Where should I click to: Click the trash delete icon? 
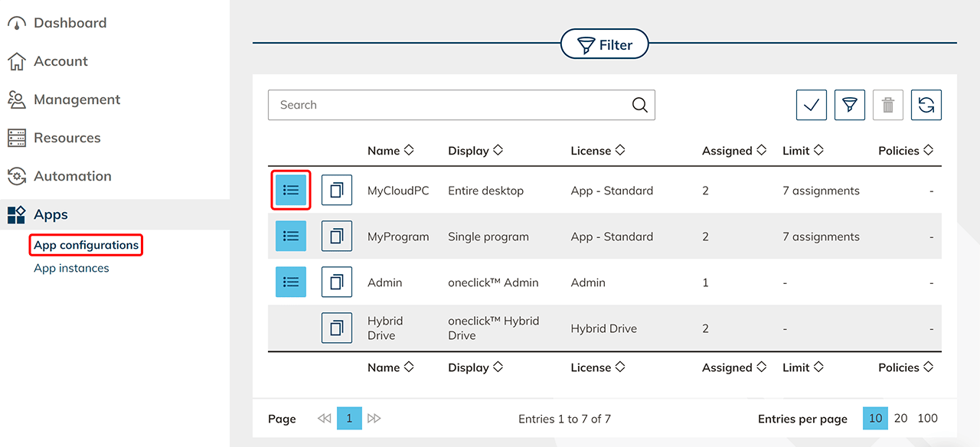[887, 105]
